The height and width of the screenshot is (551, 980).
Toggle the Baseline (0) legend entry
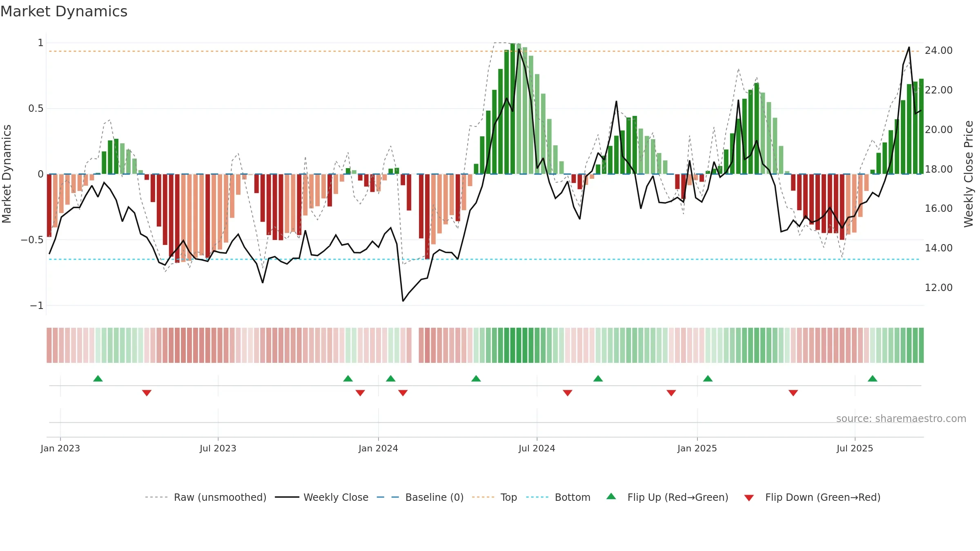tap(420, 497)
